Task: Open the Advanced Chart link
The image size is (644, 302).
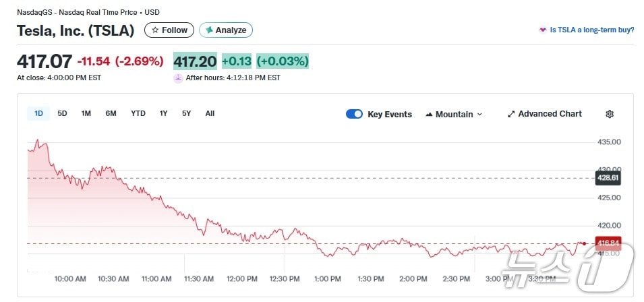Action: (550, 114)
